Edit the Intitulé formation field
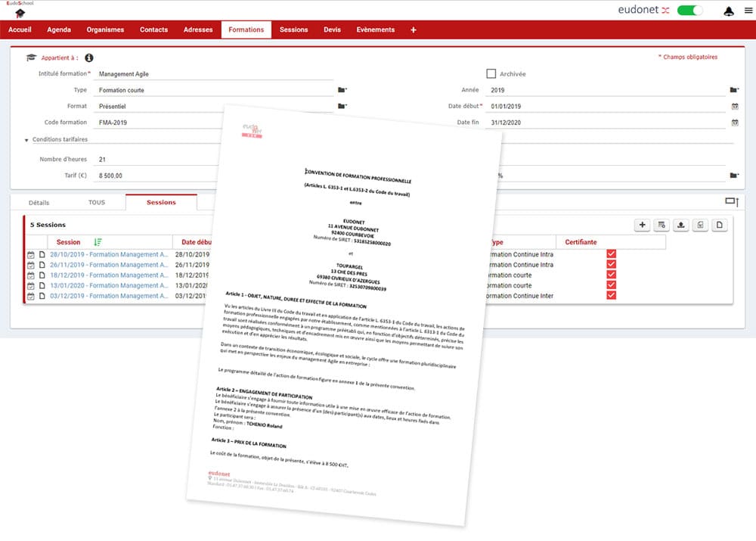756x541 pixels. 215,74
